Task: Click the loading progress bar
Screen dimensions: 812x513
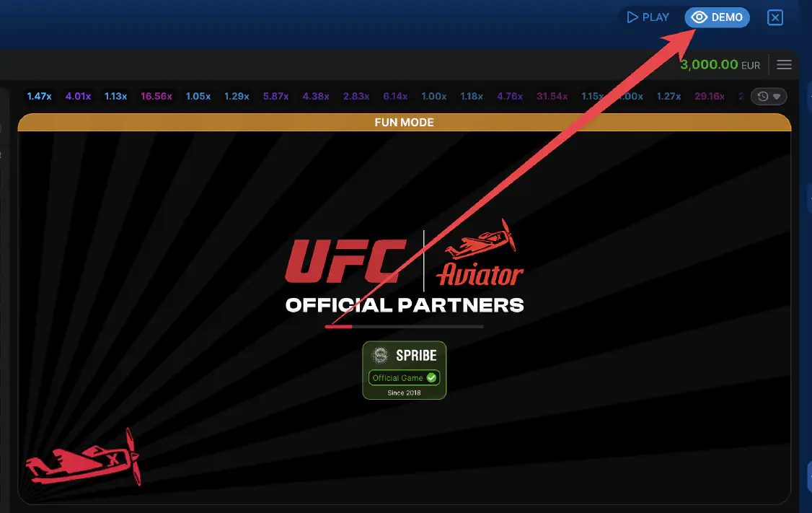Action: coord(404,327)
